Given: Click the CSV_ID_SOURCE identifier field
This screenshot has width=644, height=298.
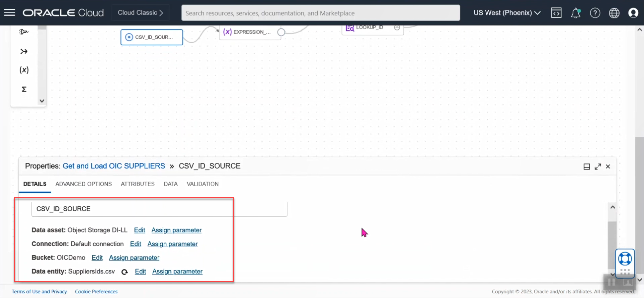Looking at the screenshot, I should [x=159, y=209].
